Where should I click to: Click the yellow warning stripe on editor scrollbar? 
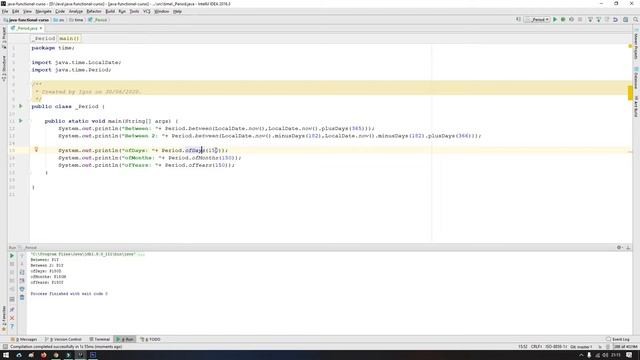point(630,93)
